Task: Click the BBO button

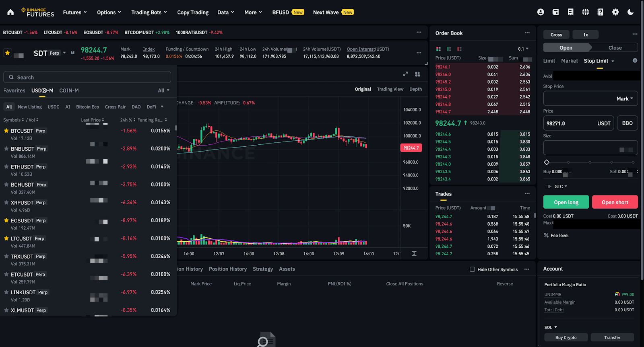Action: pos(627,123)
